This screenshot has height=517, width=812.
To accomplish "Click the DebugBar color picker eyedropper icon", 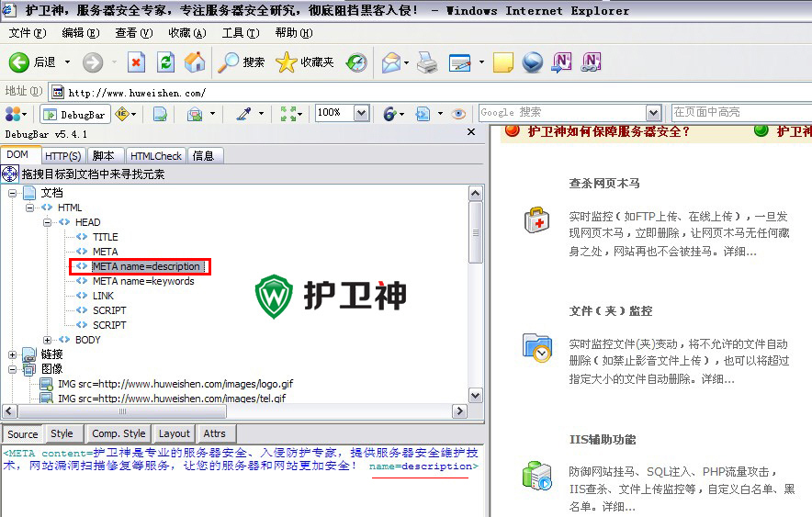I will click(x=244, y=114).
